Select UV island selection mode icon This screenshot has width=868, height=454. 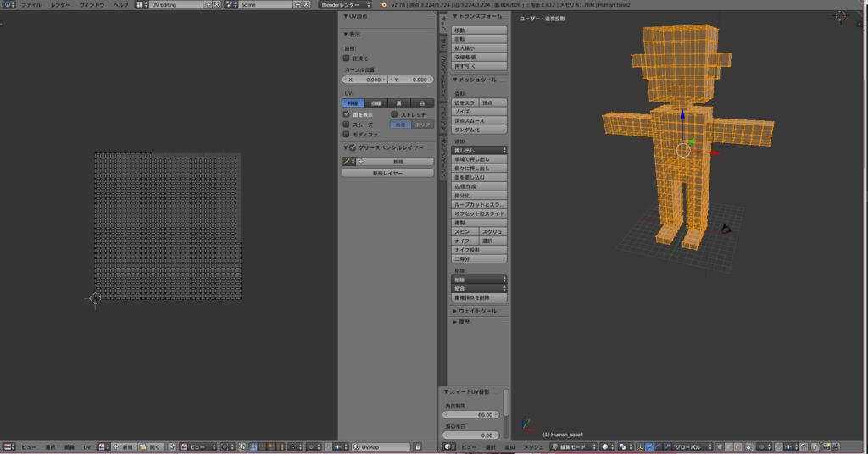coord(281,447)
